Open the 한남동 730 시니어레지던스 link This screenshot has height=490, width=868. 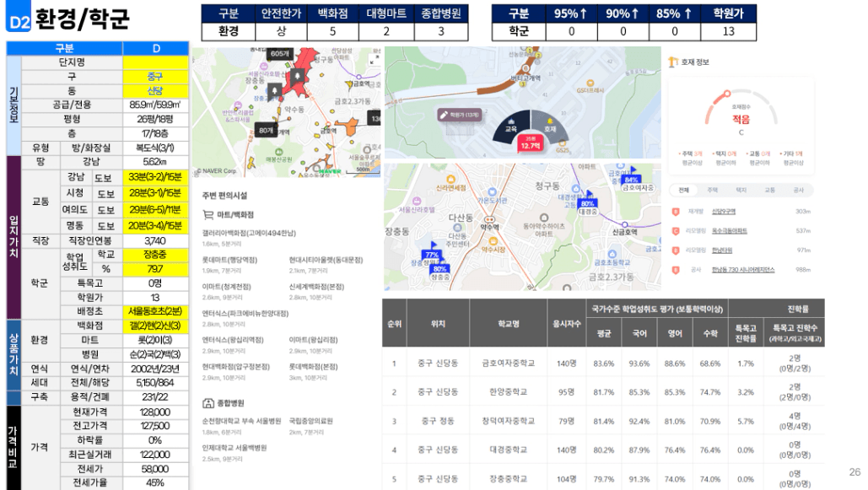[x=743, y=270]
